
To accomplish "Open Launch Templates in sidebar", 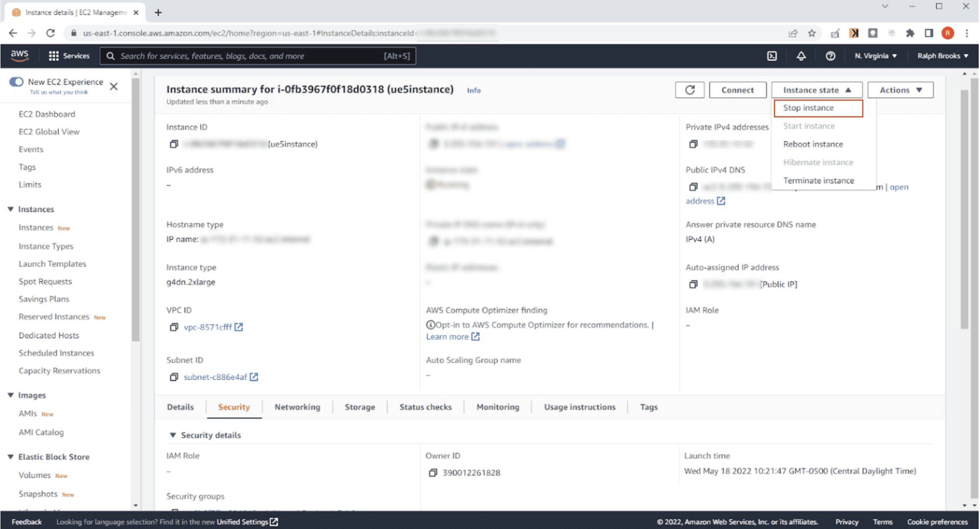I will pos(52,264).
